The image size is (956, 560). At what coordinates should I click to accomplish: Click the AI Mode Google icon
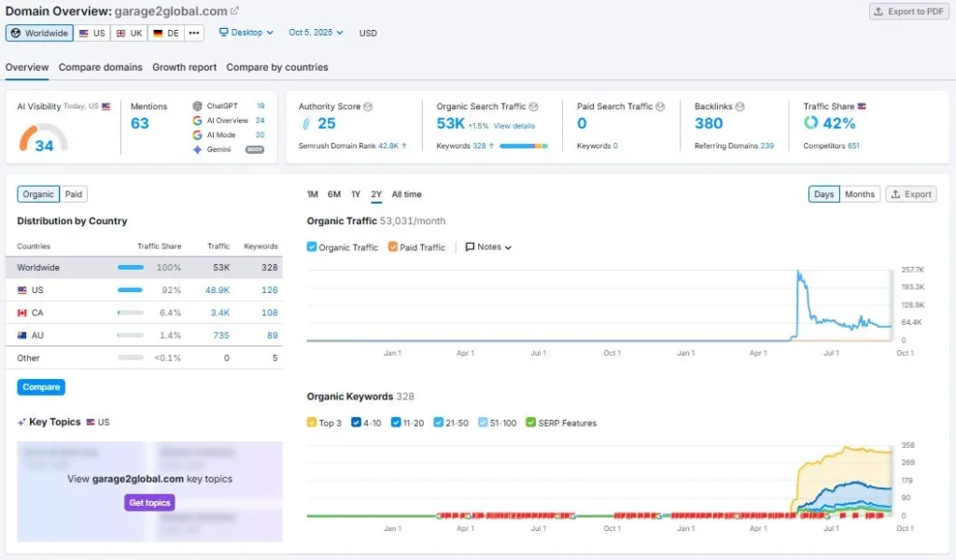197,135
